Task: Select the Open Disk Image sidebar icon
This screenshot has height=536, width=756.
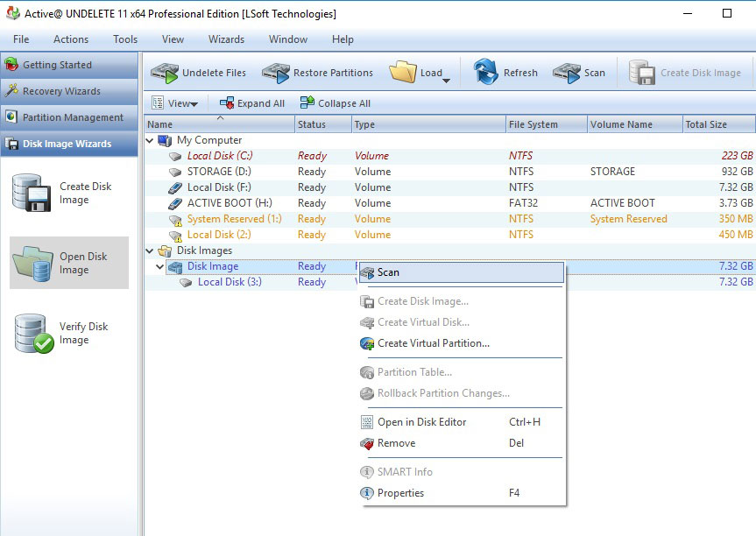Action: 32,263
